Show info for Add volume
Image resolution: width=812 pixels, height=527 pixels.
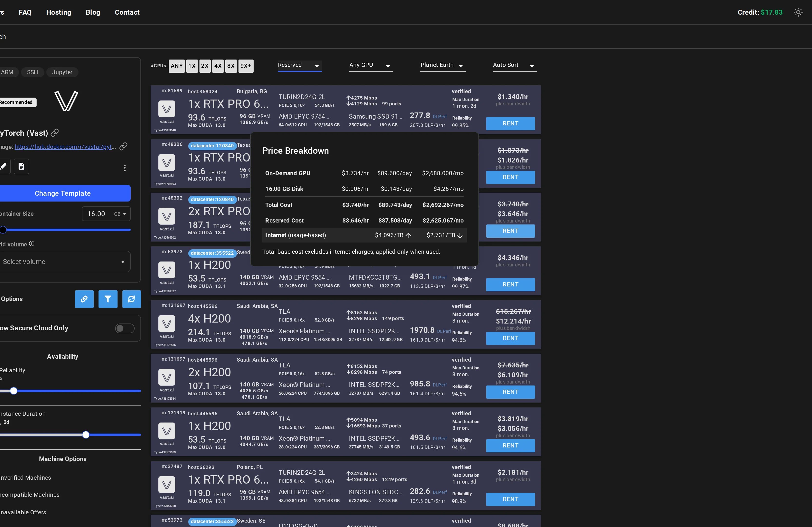tap(32, 244)
